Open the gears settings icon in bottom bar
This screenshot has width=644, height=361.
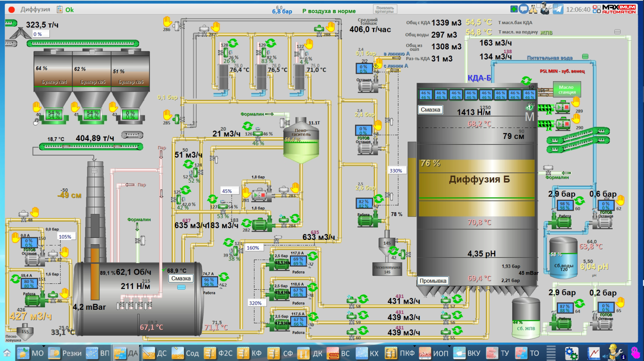pos(571,353)
